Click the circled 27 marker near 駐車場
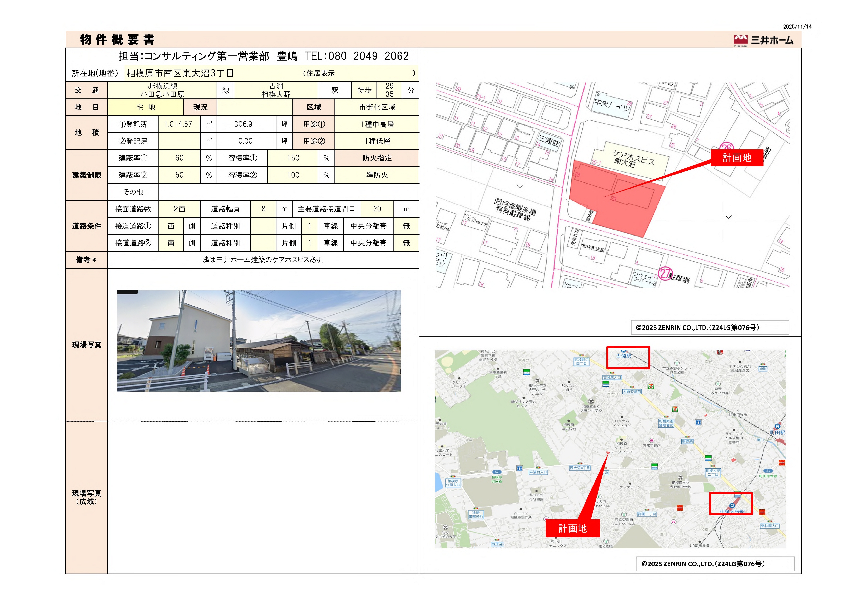The image size is (868, 614). (665, 274)
